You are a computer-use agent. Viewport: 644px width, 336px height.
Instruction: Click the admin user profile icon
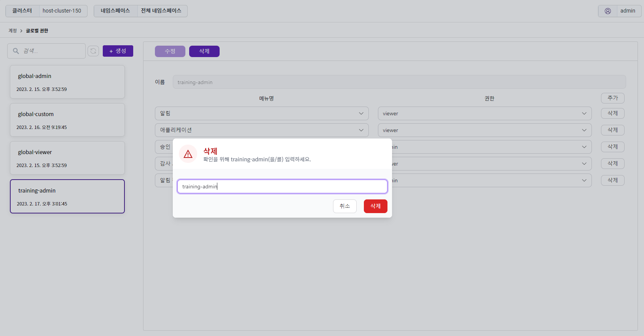point(608,11)
